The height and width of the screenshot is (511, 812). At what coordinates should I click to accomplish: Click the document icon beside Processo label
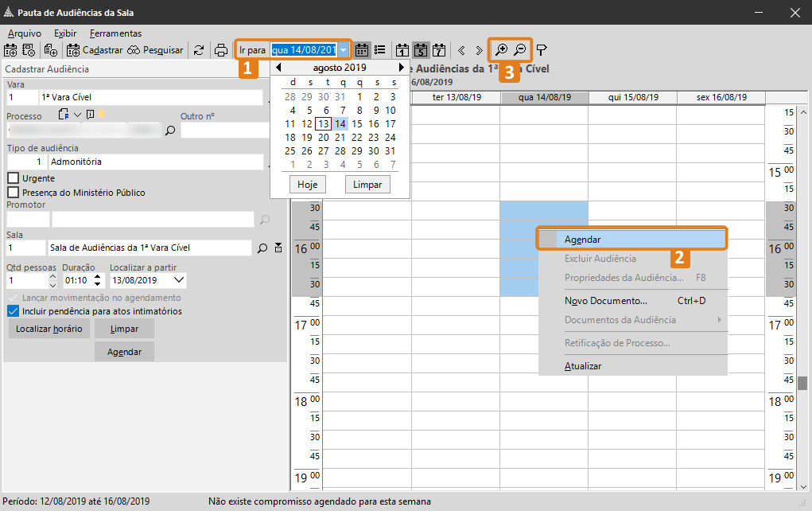(x=63, y=114)
